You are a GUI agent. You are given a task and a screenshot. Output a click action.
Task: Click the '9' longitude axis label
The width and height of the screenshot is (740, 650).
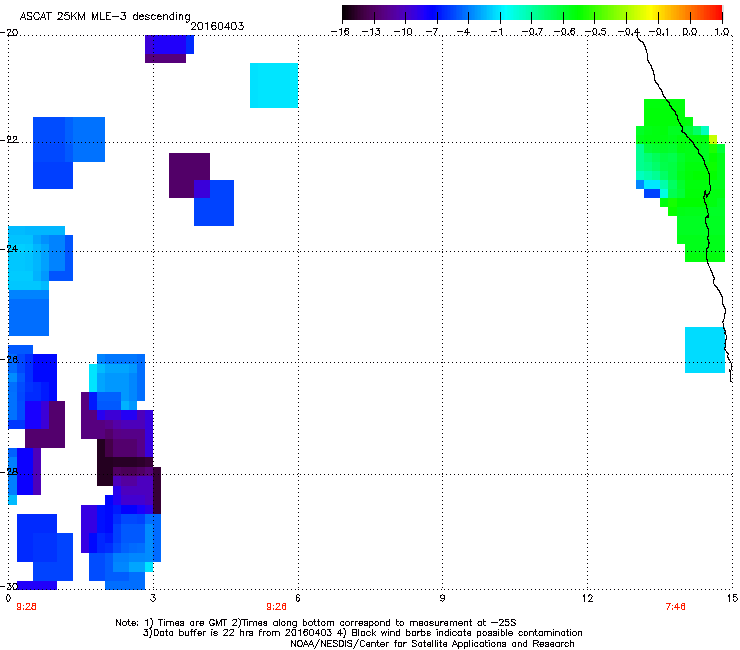442,599
